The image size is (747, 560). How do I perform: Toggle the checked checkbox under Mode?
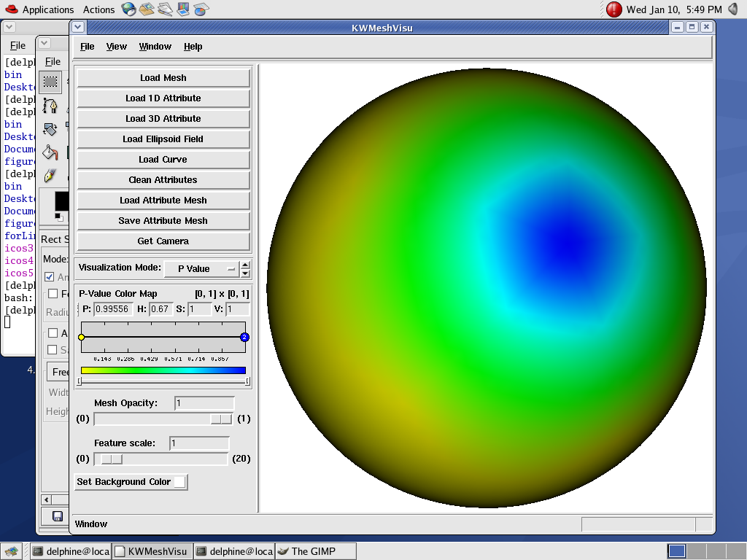[50, 277]
